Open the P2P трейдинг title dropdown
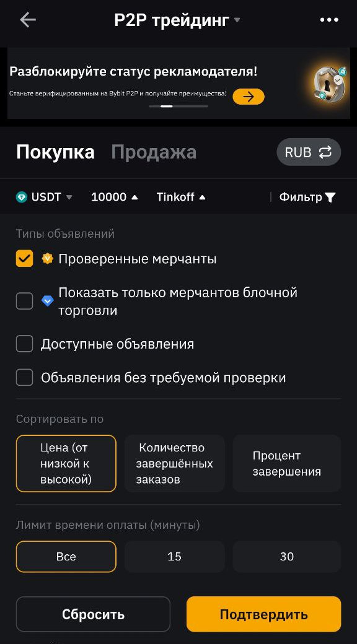357x644 pixels. (x=237, y=19)
